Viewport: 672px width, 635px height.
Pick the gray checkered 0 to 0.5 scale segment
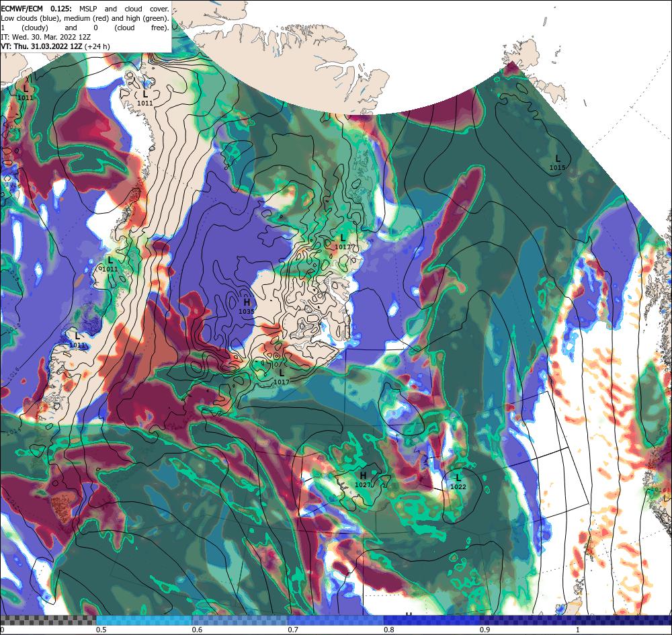[x=48, y=620]
